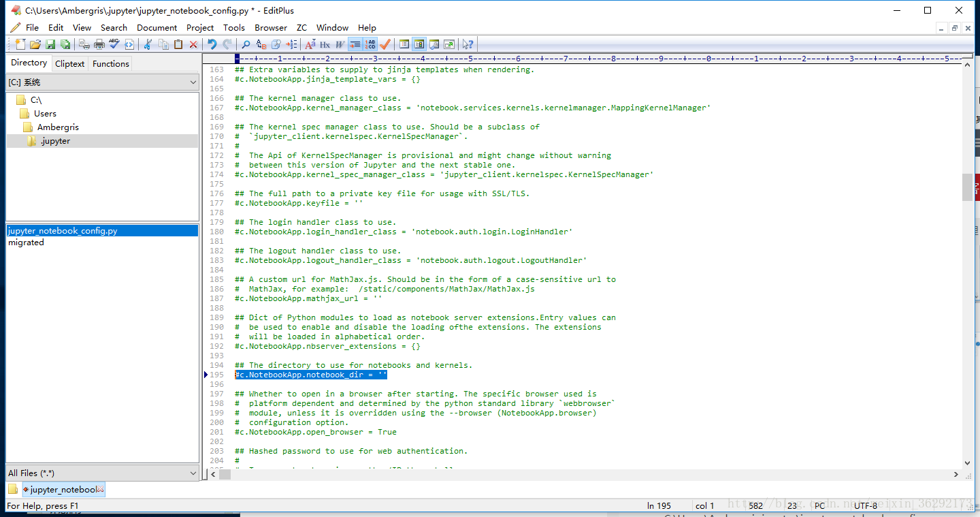This screenshot has height=517, width=980.
Task: Click the 'ln 195' status bar entry
Action: tap(659, 505)
